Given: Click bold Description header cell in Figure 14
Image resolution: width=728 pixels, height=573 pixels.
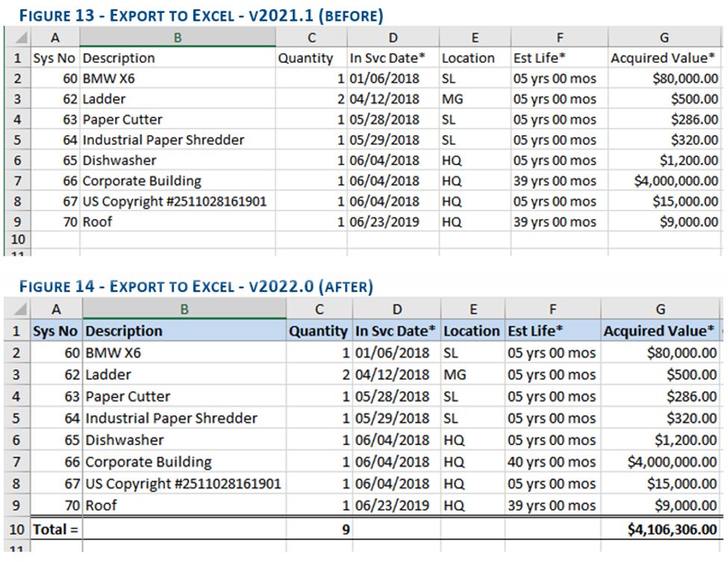Looking at the screenshot, I should pos(184,331).
